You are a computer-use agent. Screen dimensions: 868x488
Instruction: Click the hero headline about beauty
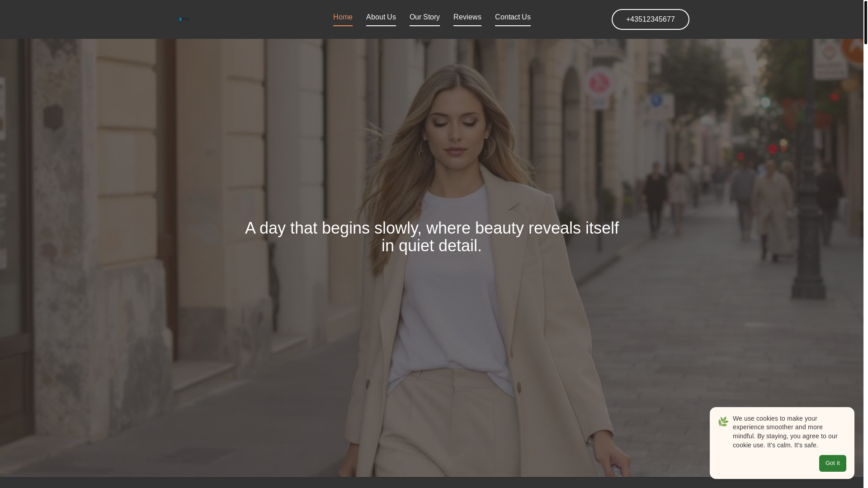coord(432,237)
